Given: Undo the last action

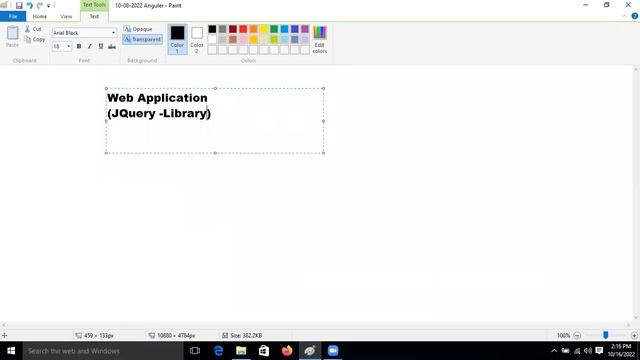Looking at the screenshot, I should coord(29,5).
